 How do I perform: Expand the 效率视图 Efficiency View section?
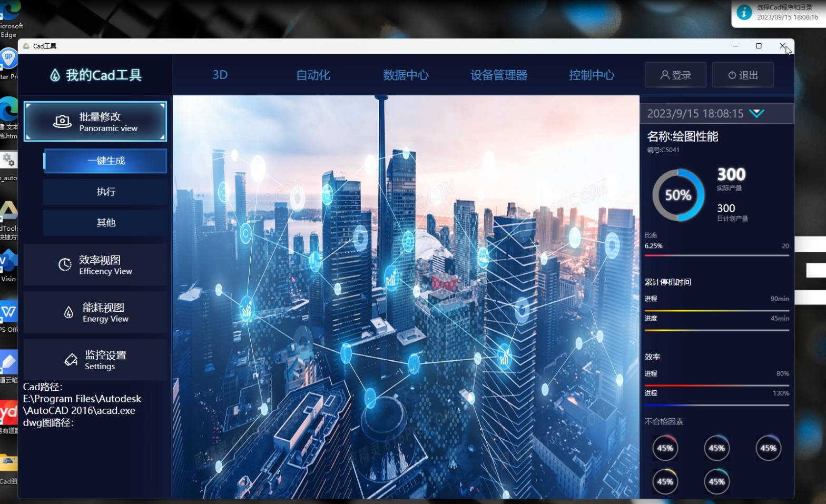point(95,265)
